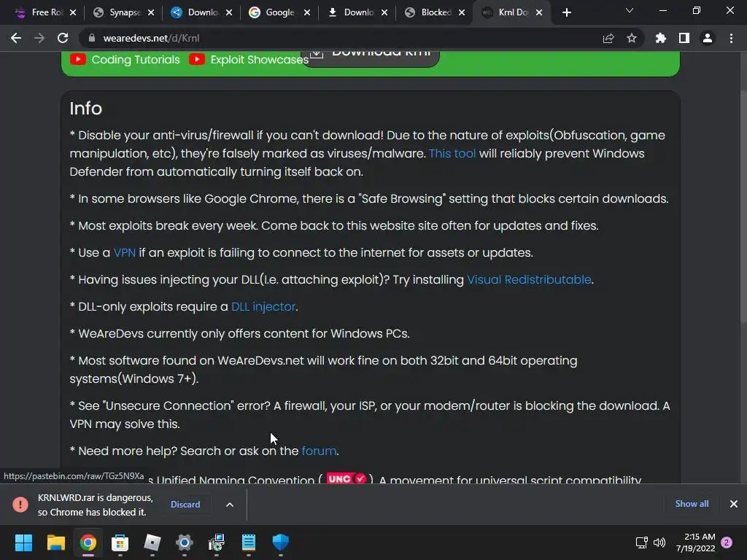The height and width of the screenshot is (560, 747).
Task: Go back to the previous page
Action: [x=16, y=38]
